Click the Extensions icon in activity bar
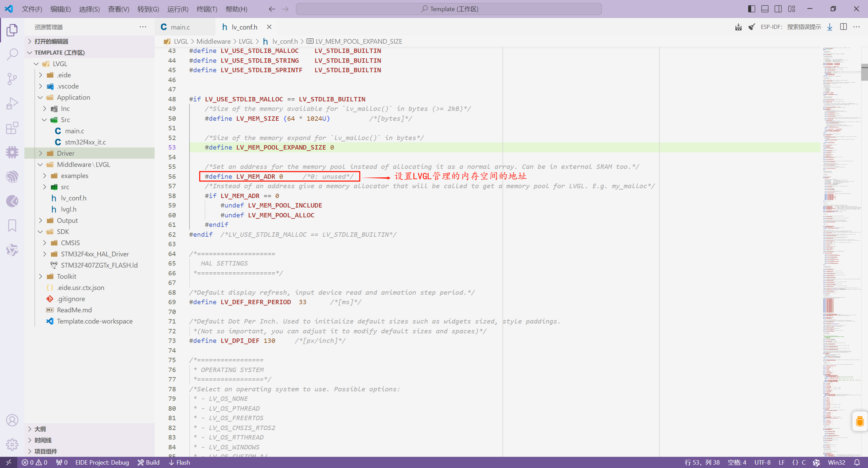 tap(13, 128)
